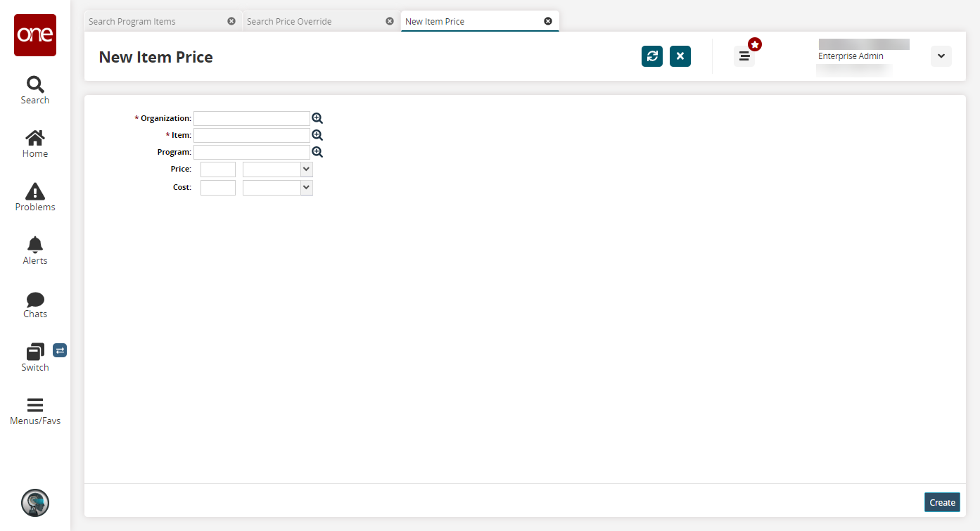The width and height of the screenshot is (980, 531).
Task: Open Organization lookup magnifier
Action: tap(317, 118)
